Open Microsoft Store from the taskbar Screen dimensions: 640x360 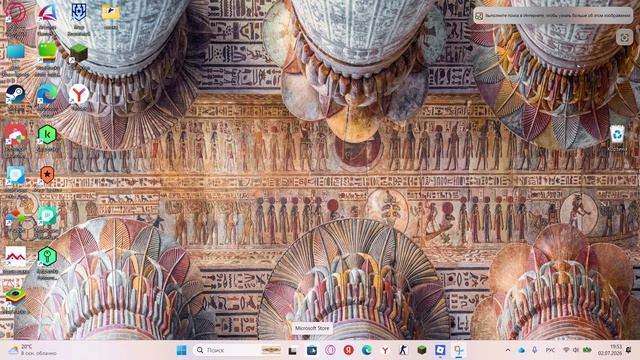(x=311, y=350)
